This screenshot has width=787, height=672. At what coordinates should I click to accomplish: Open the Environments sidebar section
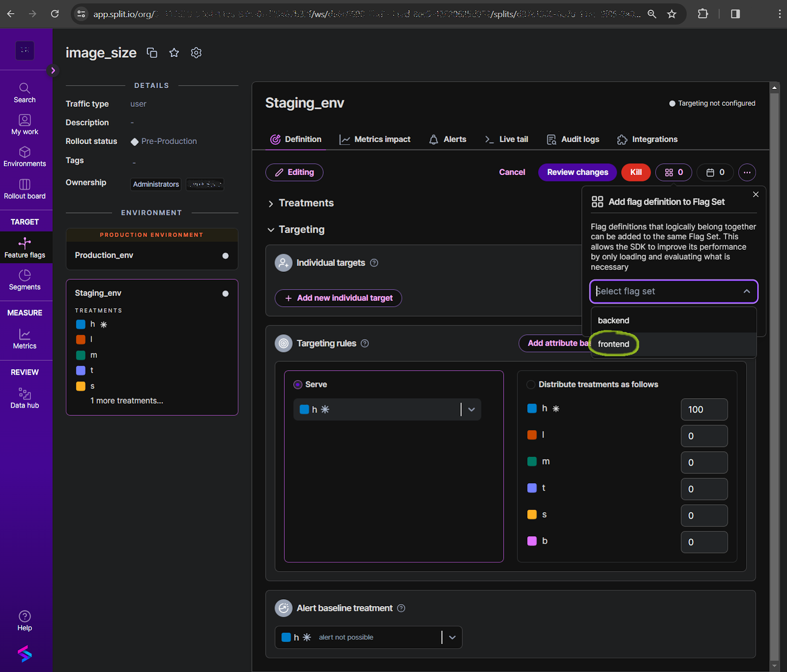tap(25, 156)
